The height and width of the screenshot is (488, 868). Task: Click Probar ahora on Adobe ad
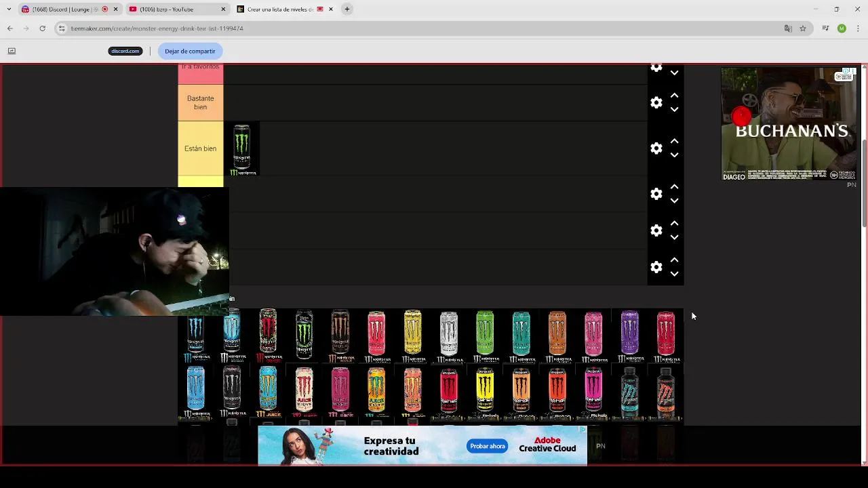click(487, 446)
